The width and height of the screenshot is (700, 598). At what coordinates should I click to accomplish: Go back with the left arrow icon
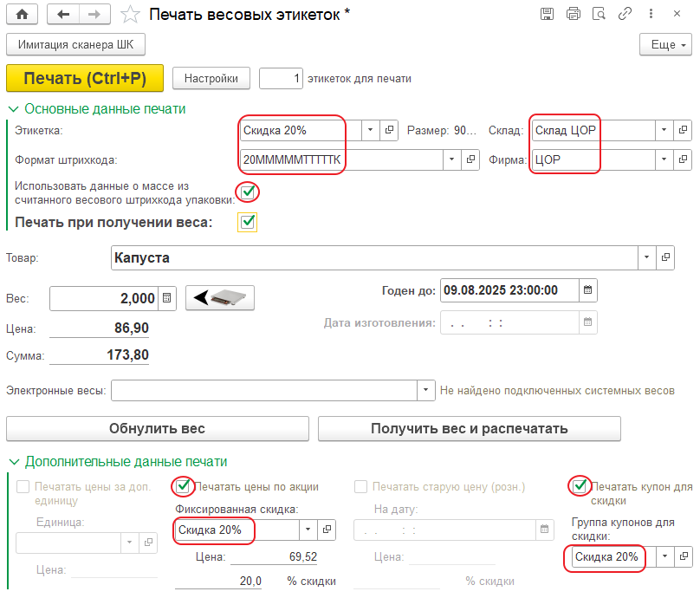click(62, 14)
